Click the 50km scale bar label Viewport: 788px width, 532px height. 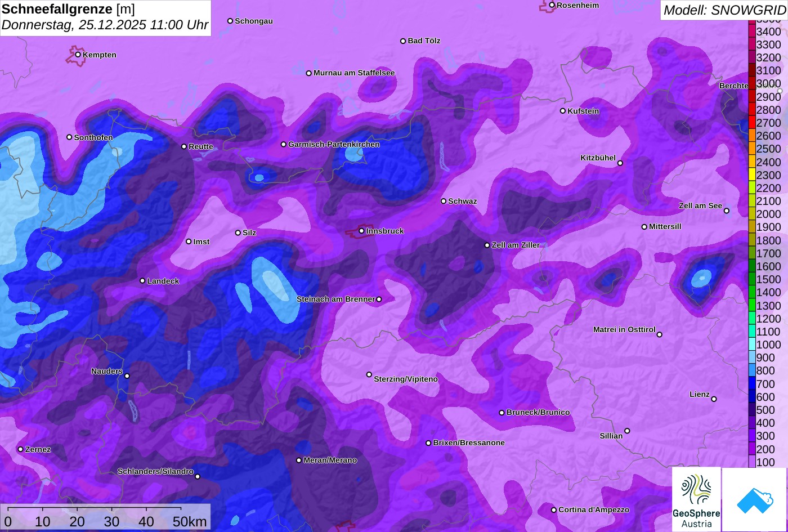pos(190,522)
